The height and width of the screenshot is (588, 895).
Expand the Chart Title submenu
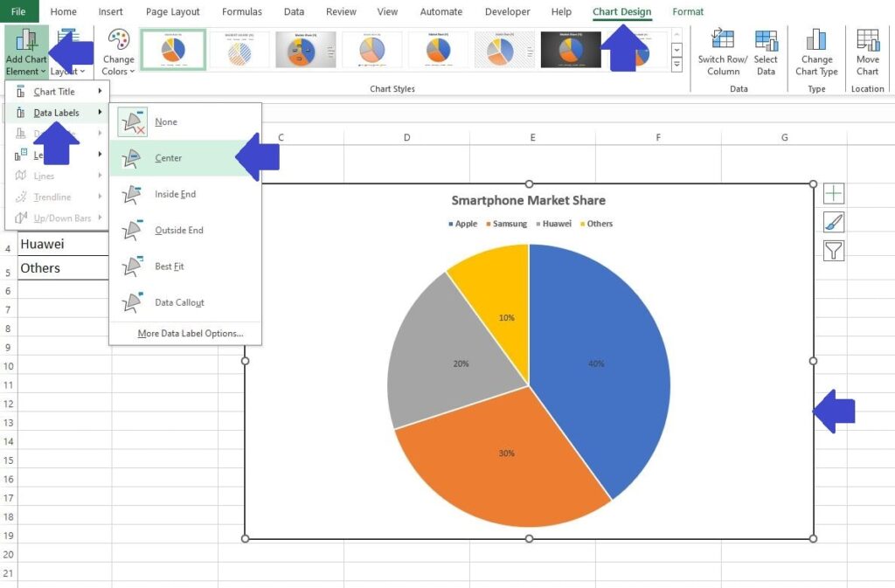point(53,91)
